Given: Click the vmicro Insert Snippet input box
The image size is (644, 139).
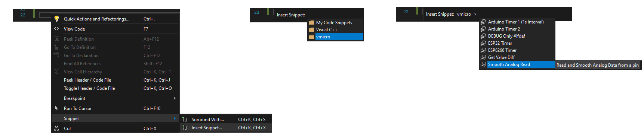Looking at the screenshot, I should click(464, 14).
